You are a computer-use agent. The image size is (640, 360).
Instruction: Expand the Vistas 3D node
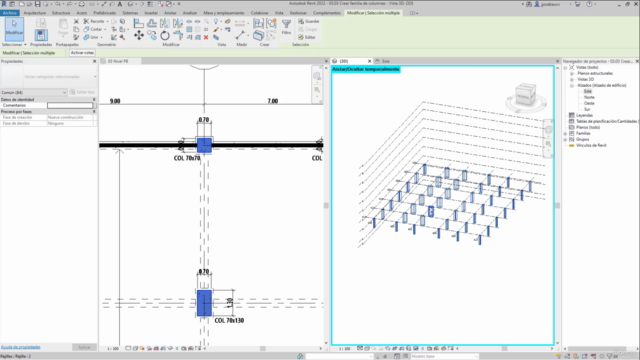click(572, 80)
